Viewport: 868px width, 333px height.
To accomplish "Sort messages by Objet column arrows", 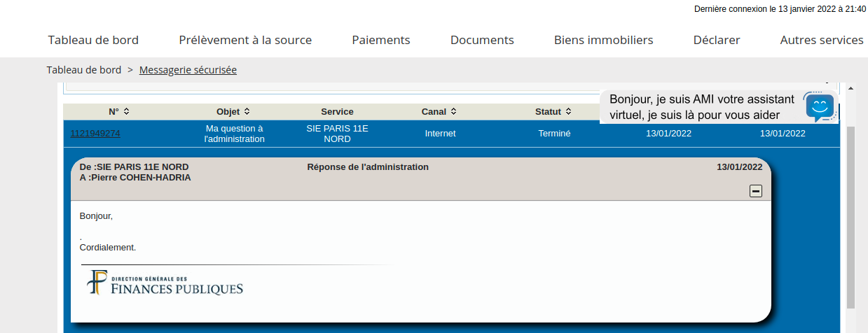I will [247, 112].
